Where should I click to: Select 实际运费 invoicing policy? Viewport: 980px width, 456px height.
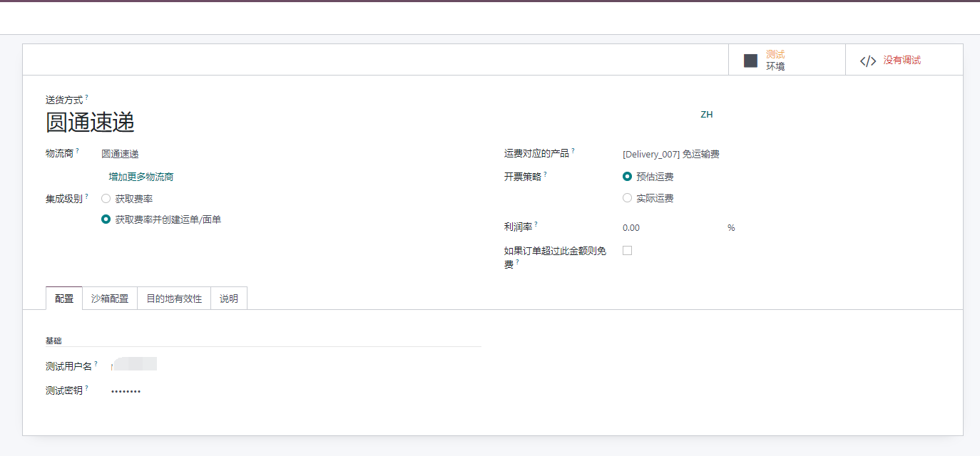(627, 198)
